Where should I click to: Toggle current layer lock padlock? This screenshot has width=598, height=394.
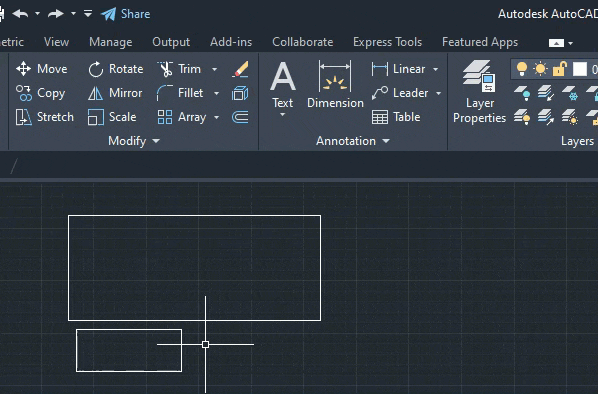pyautogui.click(x=560, y=69)
